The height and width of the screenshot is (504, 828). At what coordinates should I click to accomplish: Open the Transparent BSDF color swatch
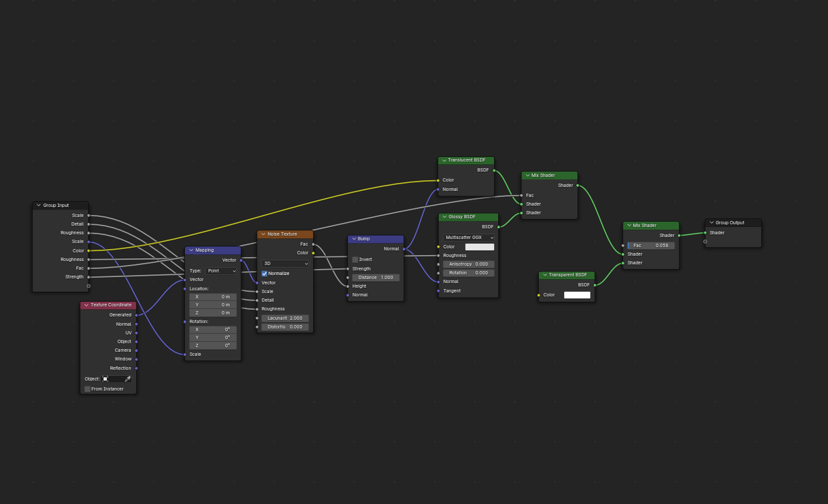[577, 295]
